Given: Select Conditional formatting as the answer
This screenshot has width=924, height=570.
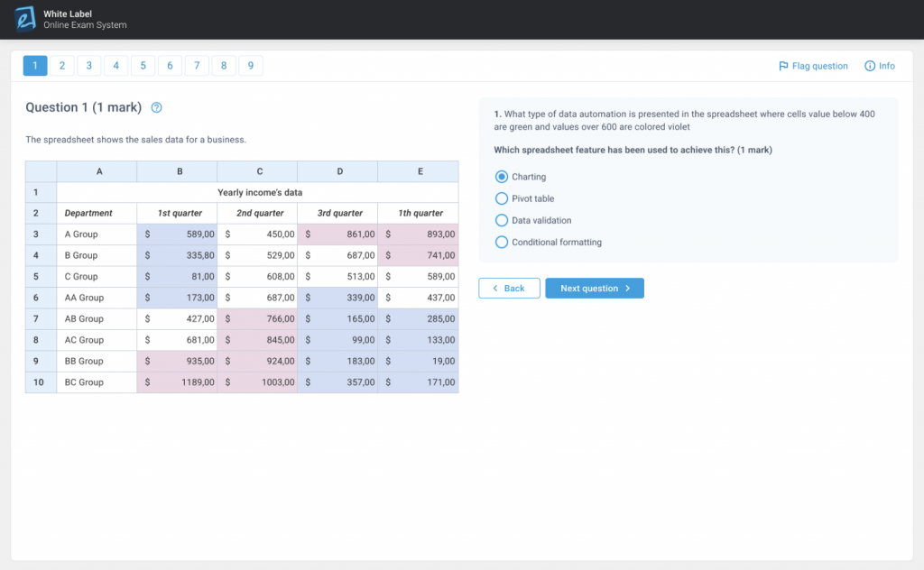Looking at the screenshot, I should pos(502,242).
